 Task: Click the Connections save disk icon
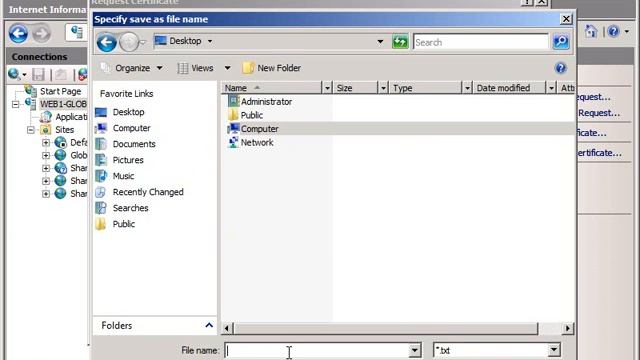click(39, 74)
